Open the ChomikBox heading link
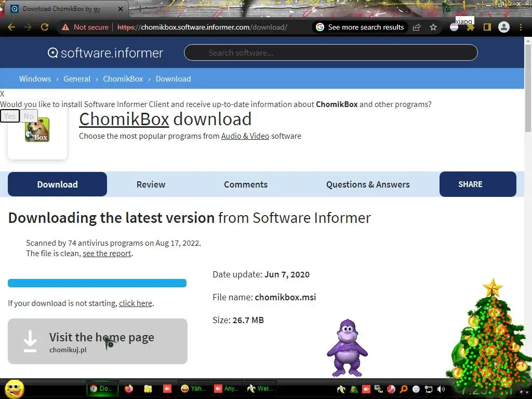Screen dimensions: 532x399 tap(124, 119)
